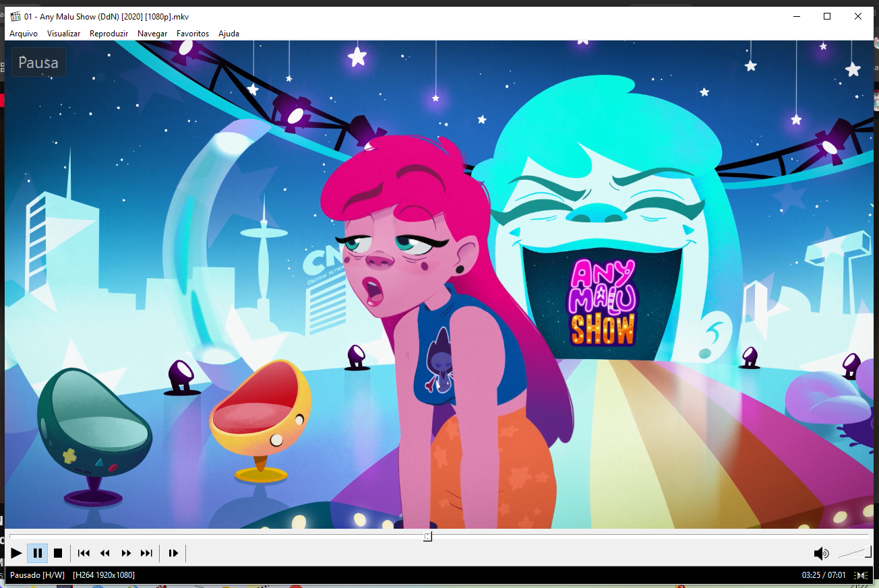
Task: Open the Arquivo menu
Action: tap(24, 34)
